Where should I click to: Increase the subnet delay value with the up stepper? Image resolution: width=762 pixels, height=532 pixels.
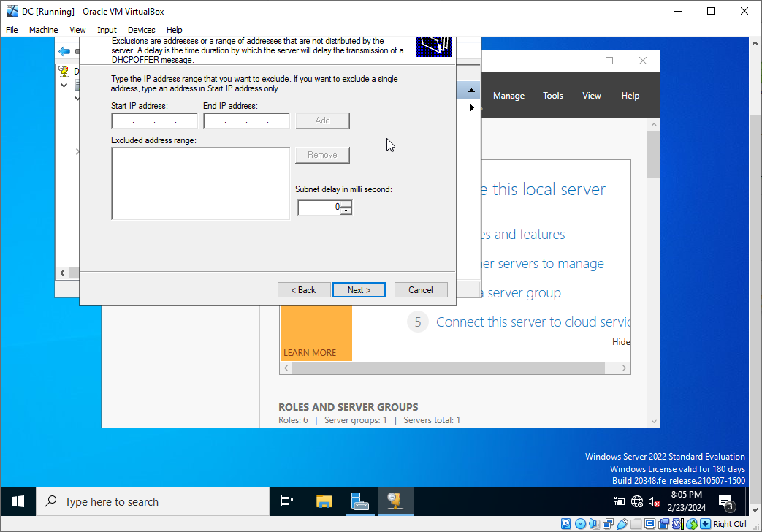[x=347, y=204]
